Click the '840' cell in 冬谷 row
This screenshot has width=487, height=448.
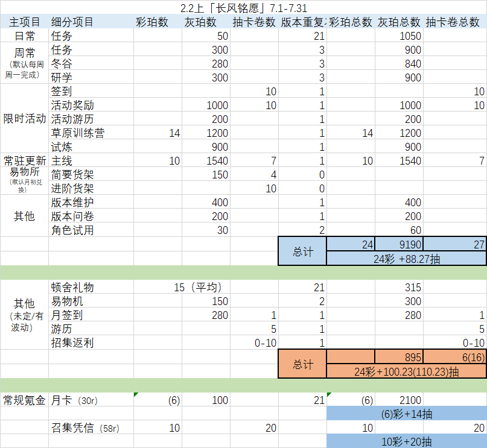tap(399, 63)
